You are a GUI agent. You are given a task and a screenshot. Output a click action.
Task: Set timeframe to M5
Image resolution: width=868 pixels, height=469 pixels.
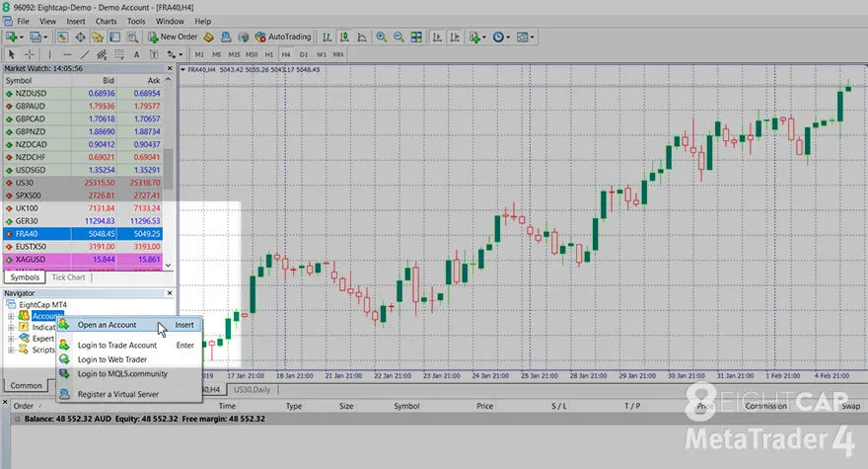[216, 54]
